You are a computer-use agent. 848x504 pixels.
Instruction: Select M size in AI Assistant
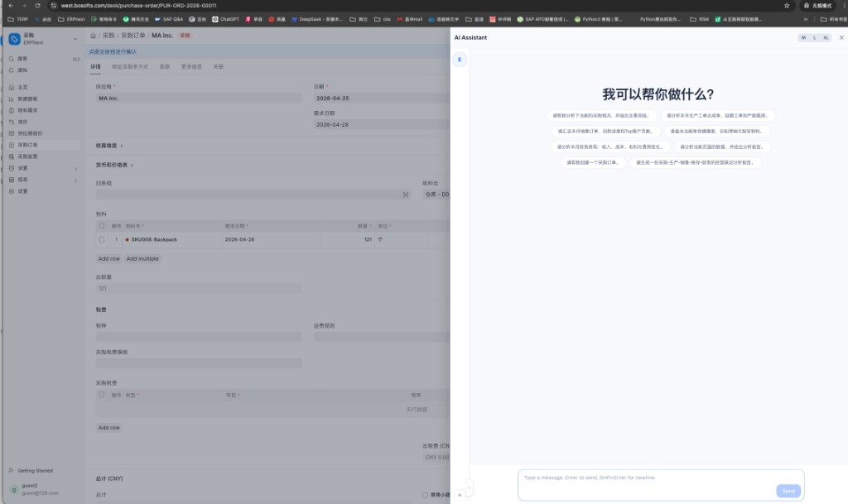coord(803,38)
